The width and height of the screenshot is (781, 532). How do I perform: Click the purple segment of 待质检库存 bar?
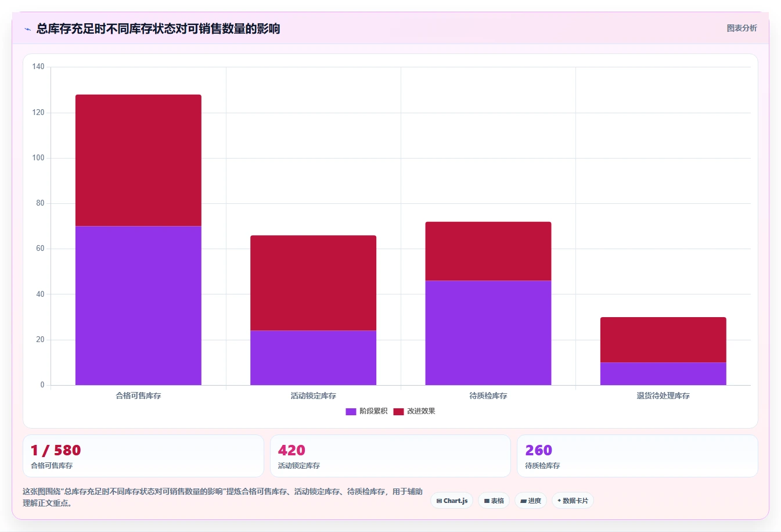click(x=488, y=333)
